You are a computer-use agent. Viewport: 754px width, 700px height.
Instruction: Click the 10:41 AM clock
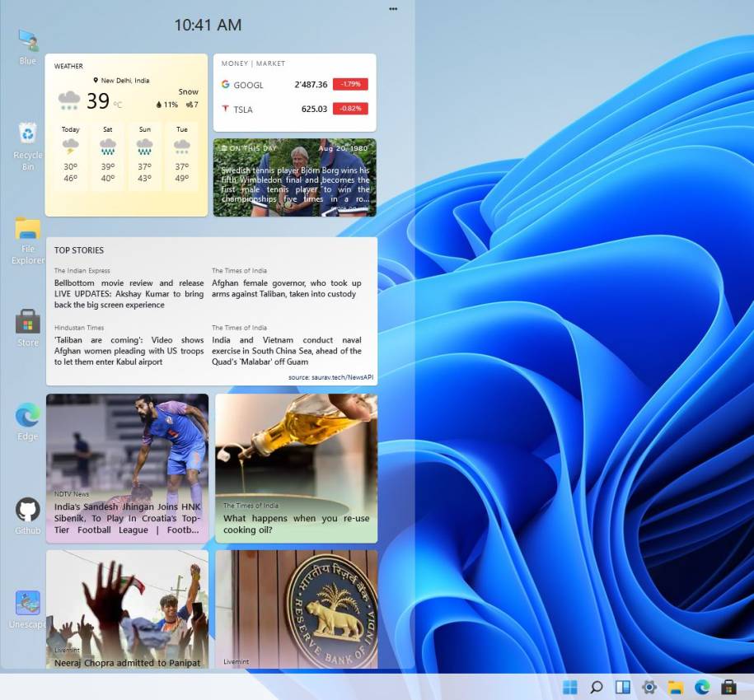208,25
